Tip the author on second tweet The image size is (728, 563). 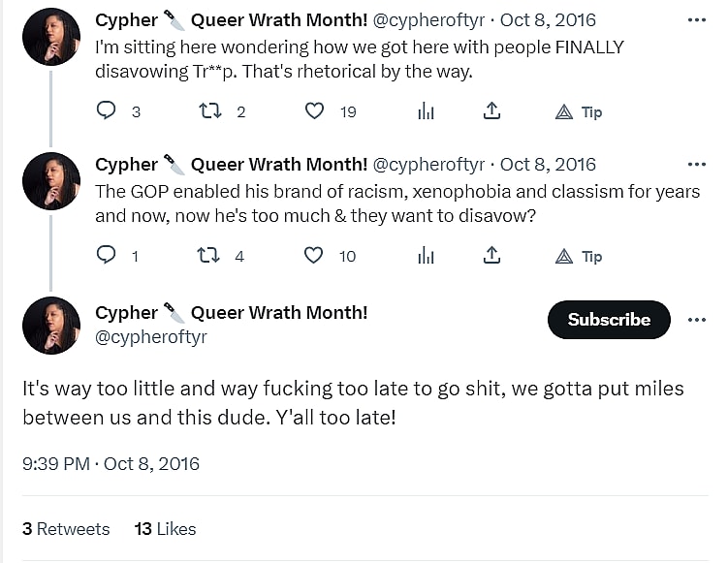pos(579,256)
